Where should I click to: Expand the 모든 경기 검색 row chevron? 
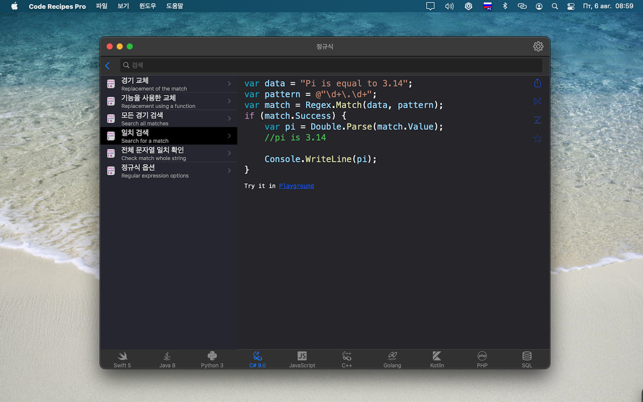(229, 119)
